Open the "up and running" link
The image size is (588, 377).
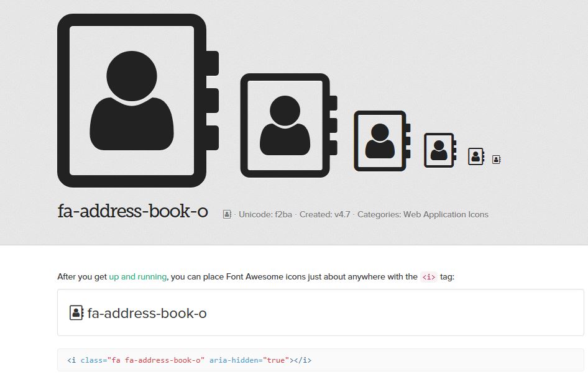(x=137, y=276)
